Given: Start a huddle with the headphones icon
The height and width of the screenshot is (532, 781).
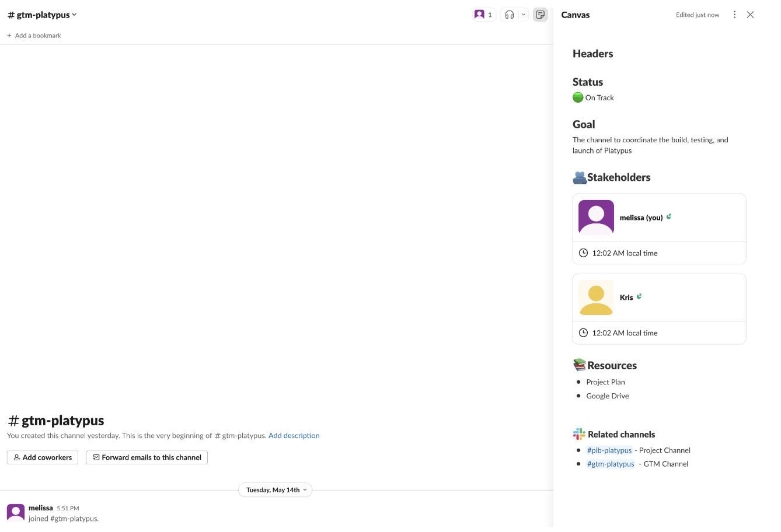Looking at the screenshot, I should [x=509, y=15].
